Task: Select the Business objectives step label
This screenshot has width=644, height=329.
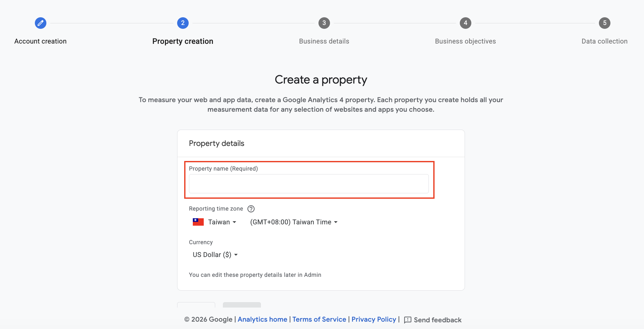Action: pyautogui.click(x=466, y=41)
